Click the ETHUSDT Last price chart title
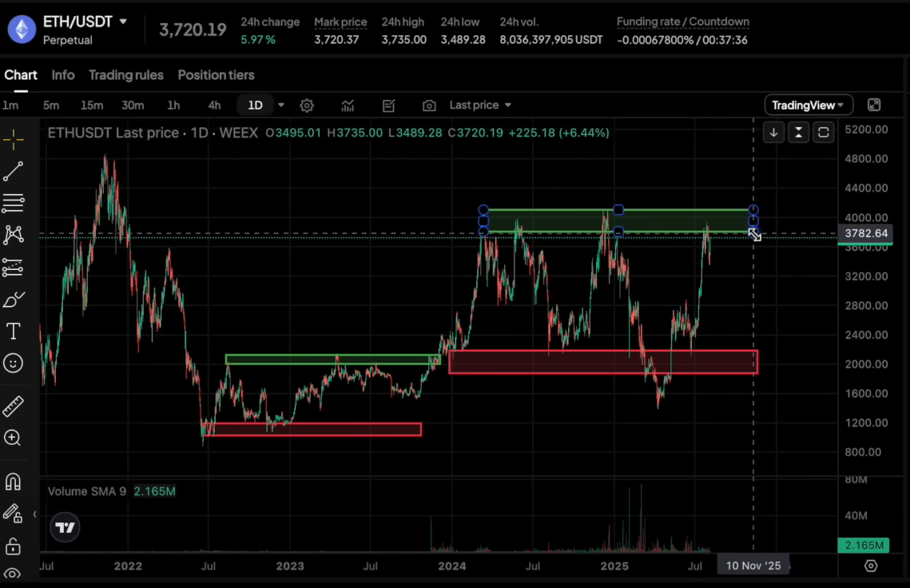 [x=153, y=133]
